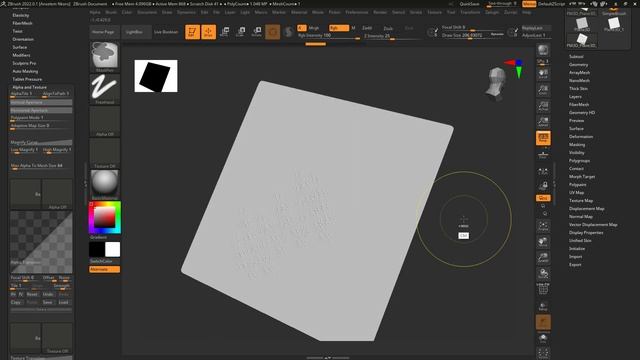Expand the Deformation section
Viewport: 640px width, 360px height.
point(581,137)
